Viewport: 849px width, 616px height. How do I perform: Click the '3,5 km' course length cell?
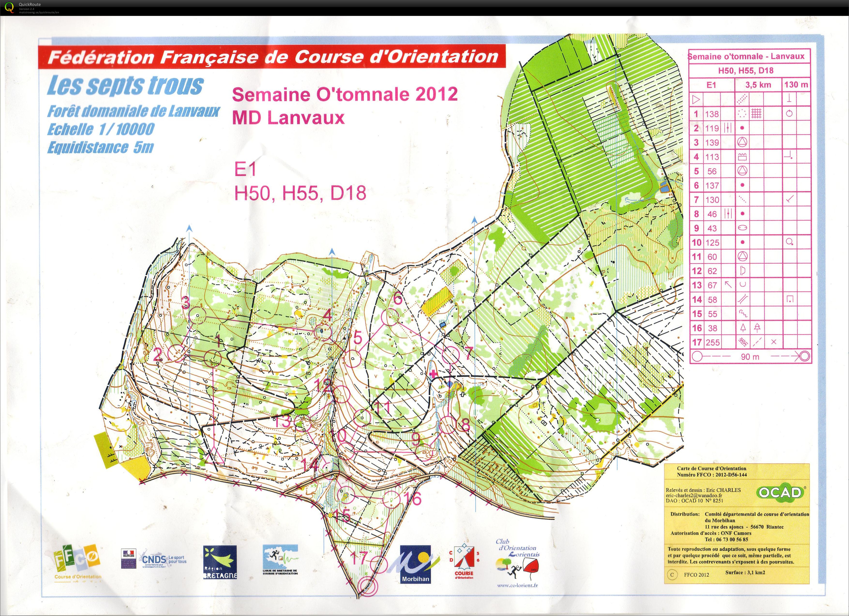758,85
